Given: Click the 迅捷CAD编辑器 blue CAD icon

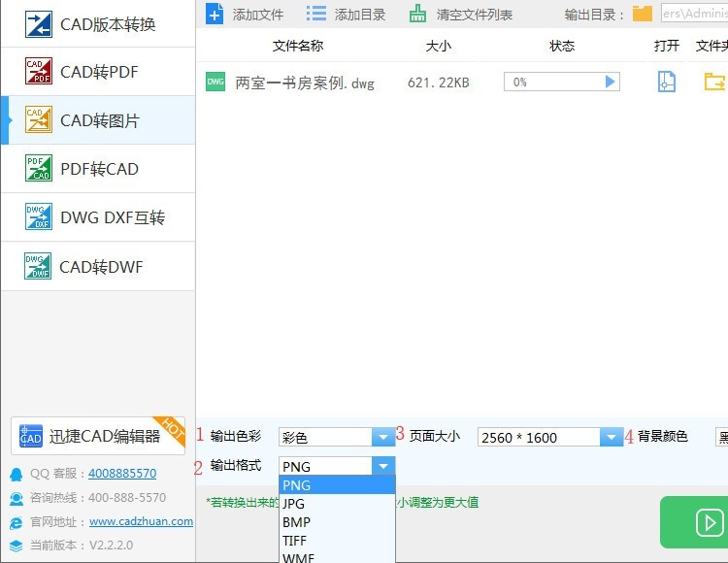Looking at the screenshot, I should tap(31, 436).
